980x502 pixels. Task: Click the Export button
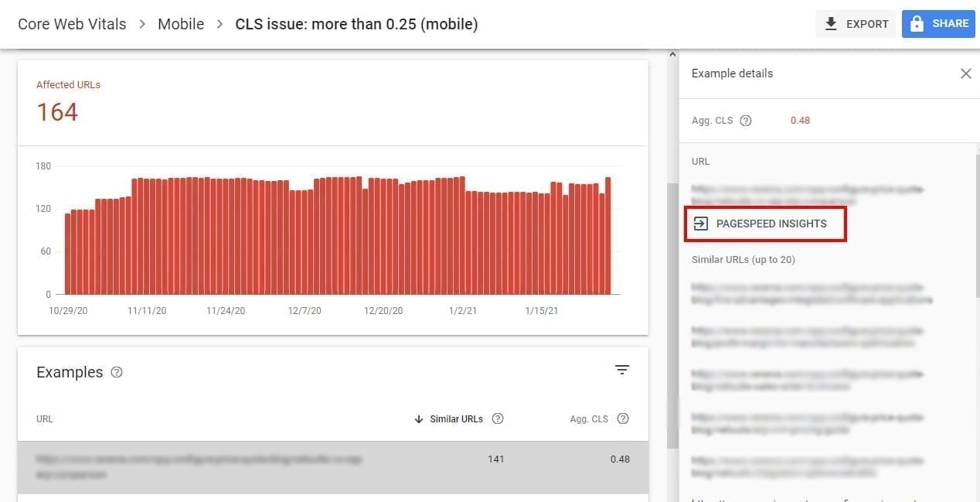pyautogui.click(x=856, y=24)
